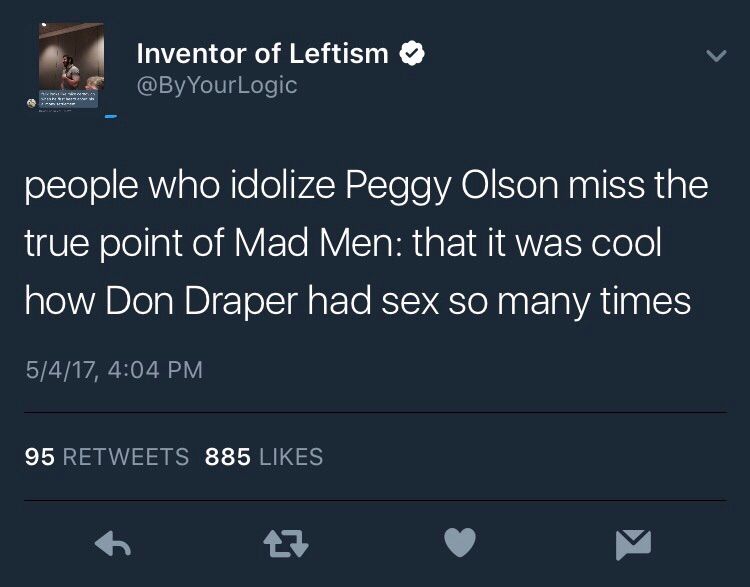Screen dimensions: 750x587
Task: Click the small blue dash below the avatar
Action: click(x=110, y=117)
